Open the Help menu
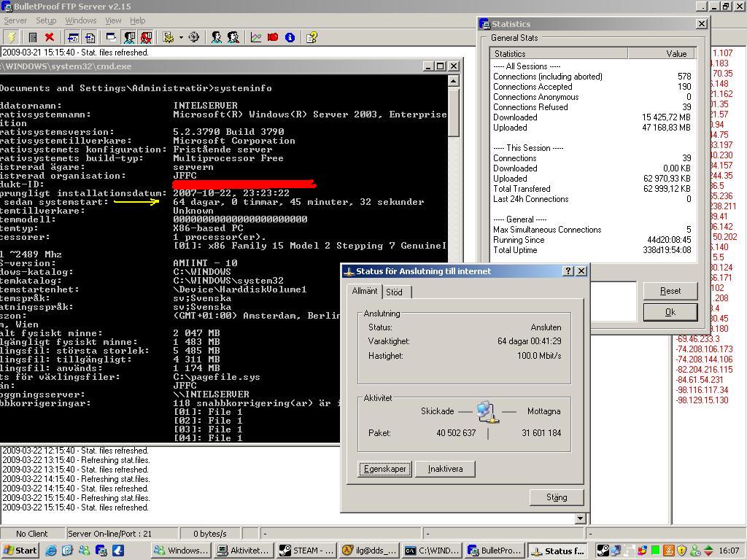 (x=138, y=20)
